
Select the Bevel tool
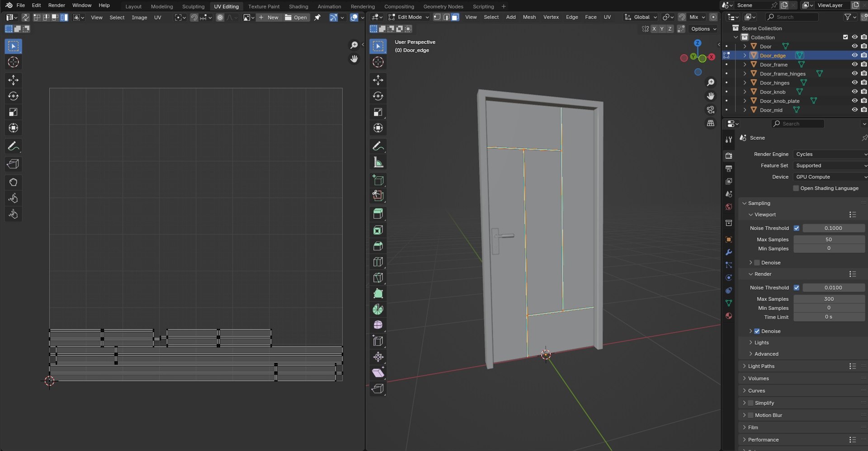[378, 246]
